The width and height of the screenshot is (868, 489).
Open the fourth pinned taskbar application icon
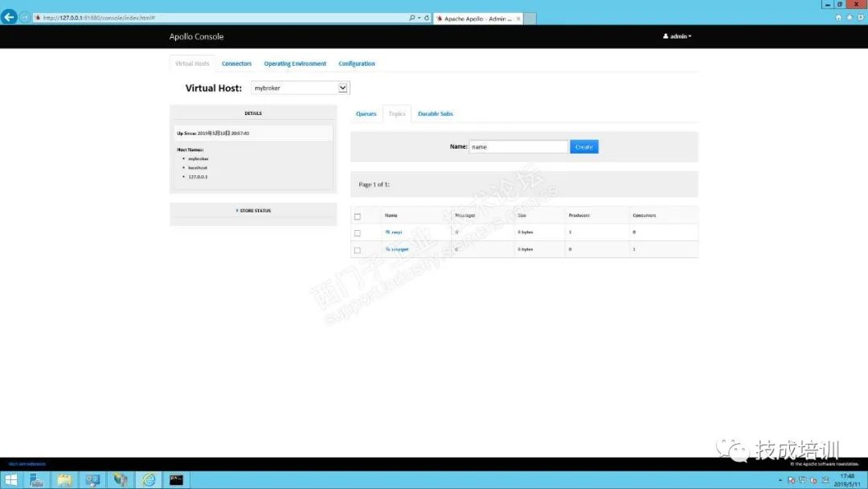click(120, 479)
